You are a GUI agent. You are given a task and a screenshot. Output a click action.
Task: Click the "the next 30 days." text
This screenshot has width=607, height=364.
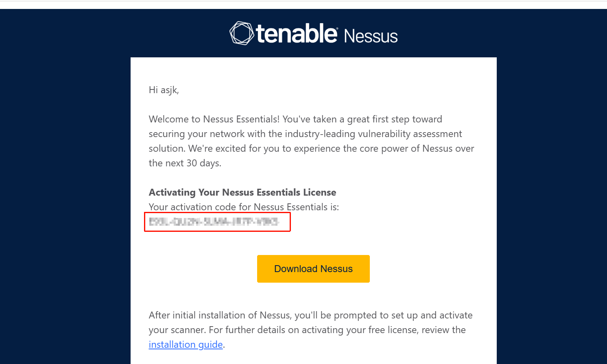tap(185, 163)
